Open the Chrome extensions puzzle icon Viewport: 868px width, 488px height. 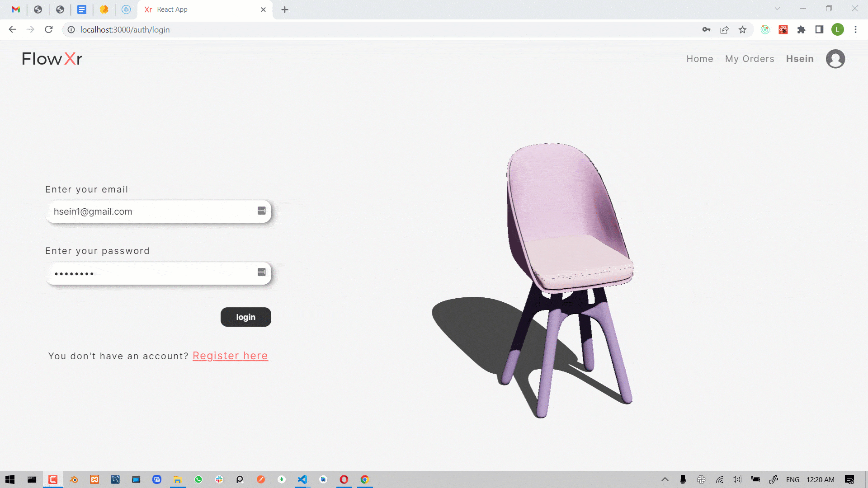(x=801, y=30)
